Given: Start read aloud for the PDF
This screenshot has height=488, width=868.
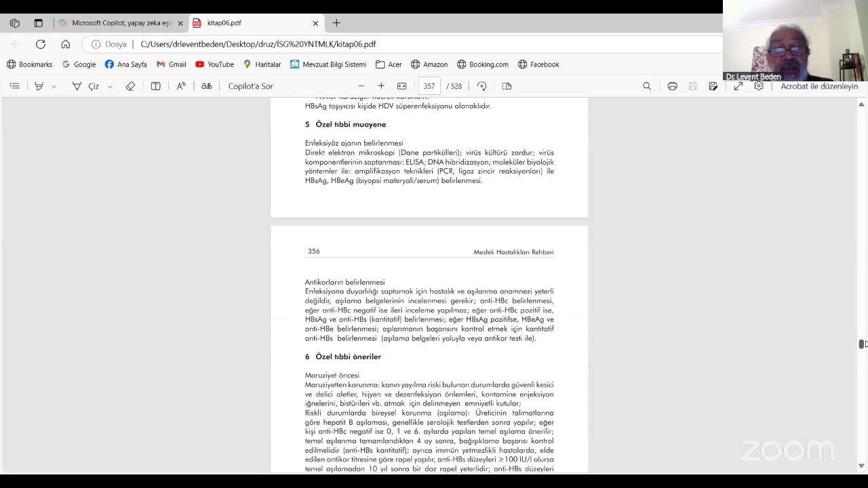Looking at the screenshot, I should click(x=181, y=86).
